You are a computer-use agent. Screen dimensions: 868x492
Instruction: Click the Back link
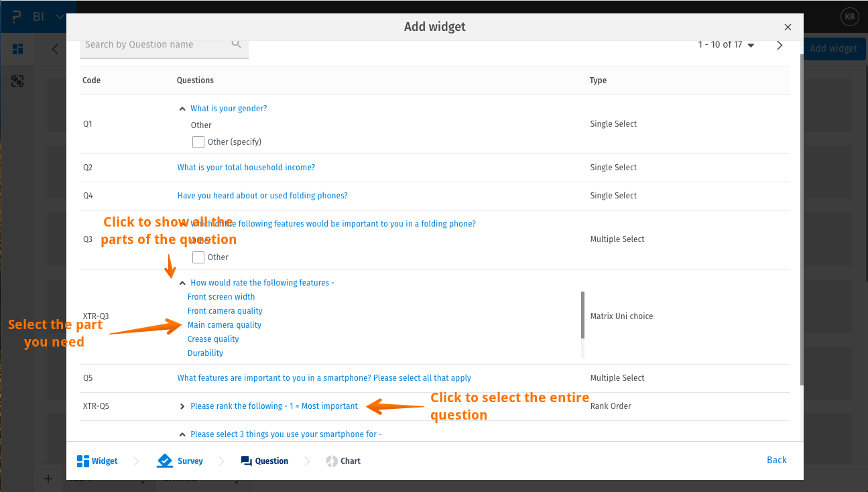pos(776,460)
